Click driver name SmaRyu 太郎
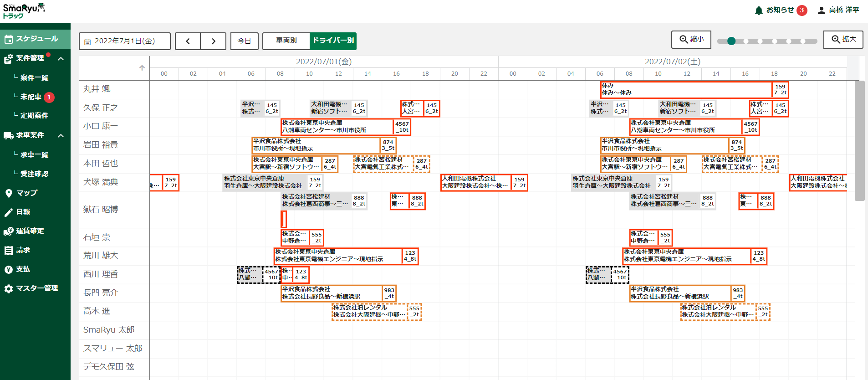The width and height of the screenshot is (868, 380). pos(109,330)
